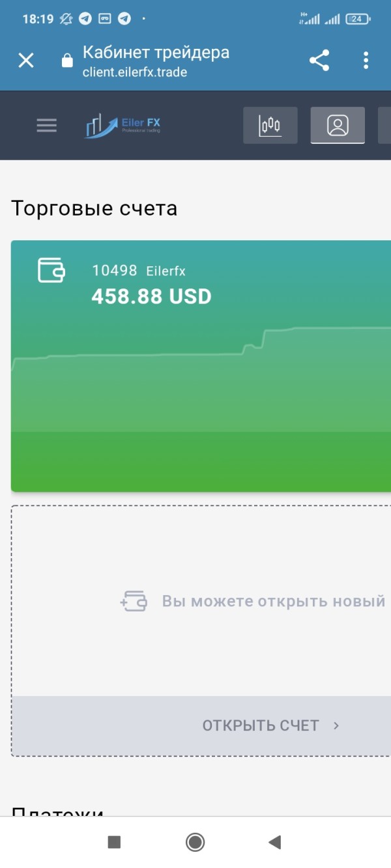Tap the share icon in browser bar
The height and width of the screenshot is (868, 391).
click(x=319, y=61)
